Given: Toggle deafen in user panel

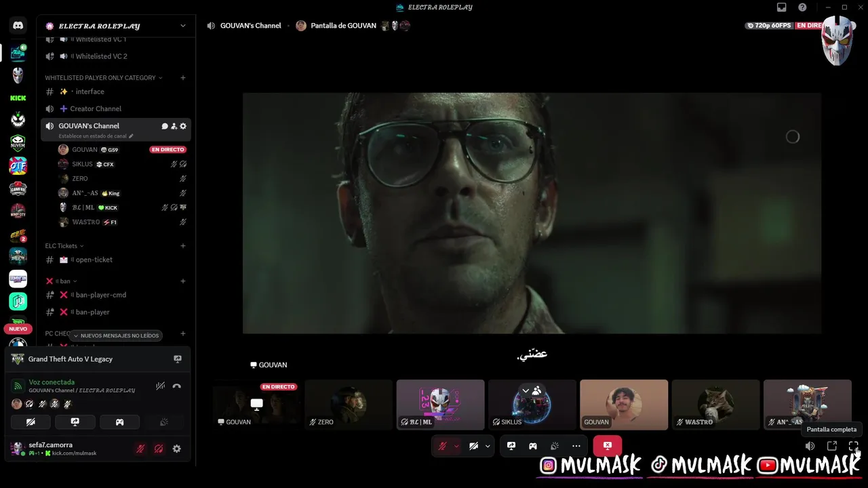Looking at the screenshot, I should pyautogui.click(x=159, y=449).
